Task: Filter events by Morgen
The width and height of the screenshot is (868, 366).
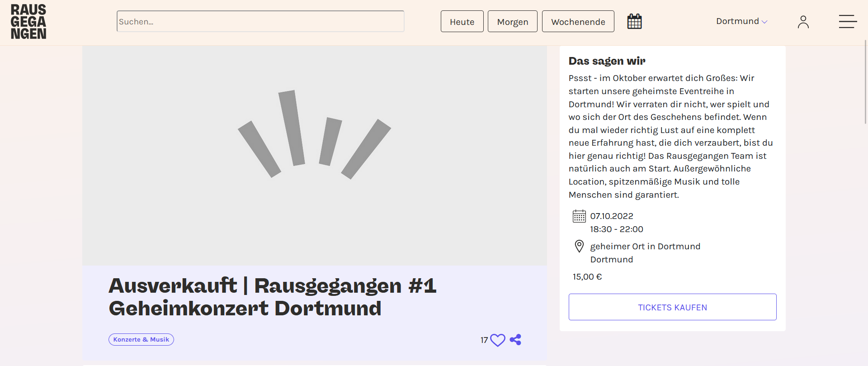Action: [513, 21]
